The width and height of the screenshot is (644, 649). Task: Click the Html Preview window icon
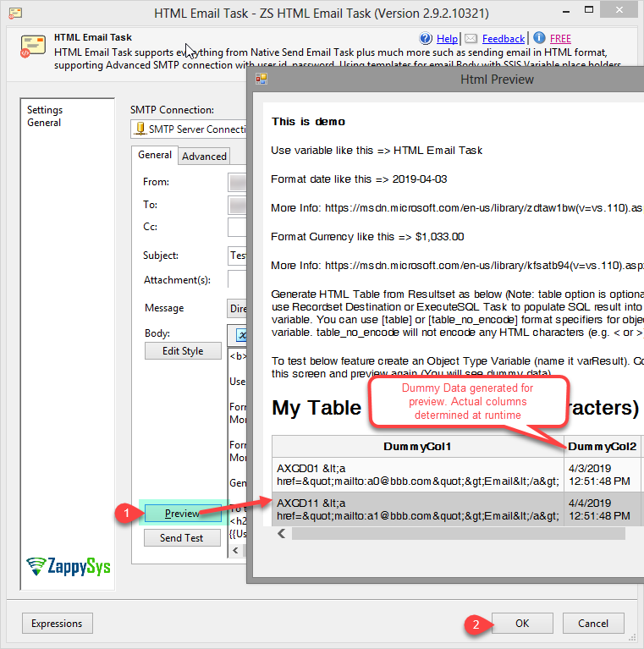point(261,79)
